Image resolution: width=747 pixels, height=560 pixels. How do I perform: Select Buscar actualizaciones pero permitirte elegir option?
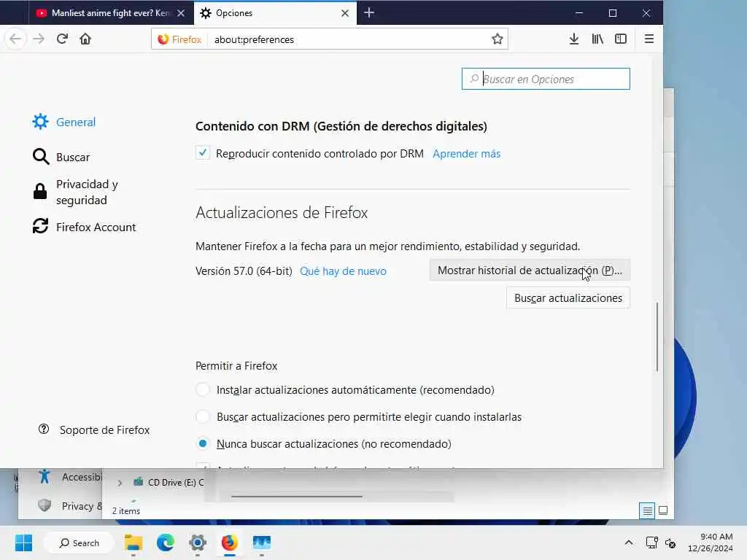203,416
